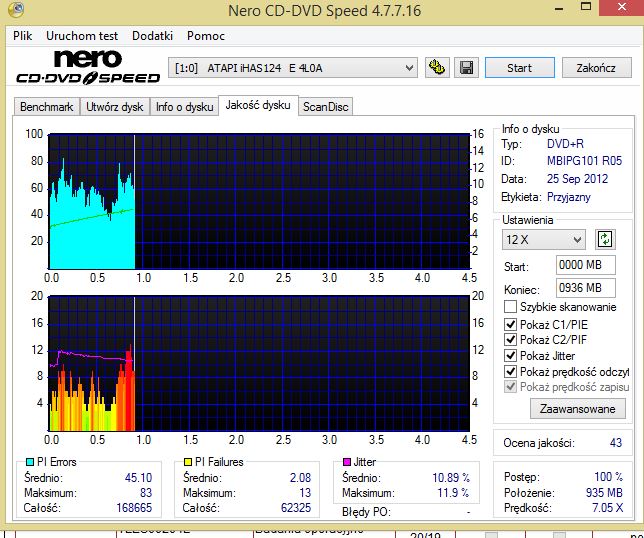This screenshot has height=538, width=644.
Task: Click the Błędy PO label
Action: click(366, 512)
